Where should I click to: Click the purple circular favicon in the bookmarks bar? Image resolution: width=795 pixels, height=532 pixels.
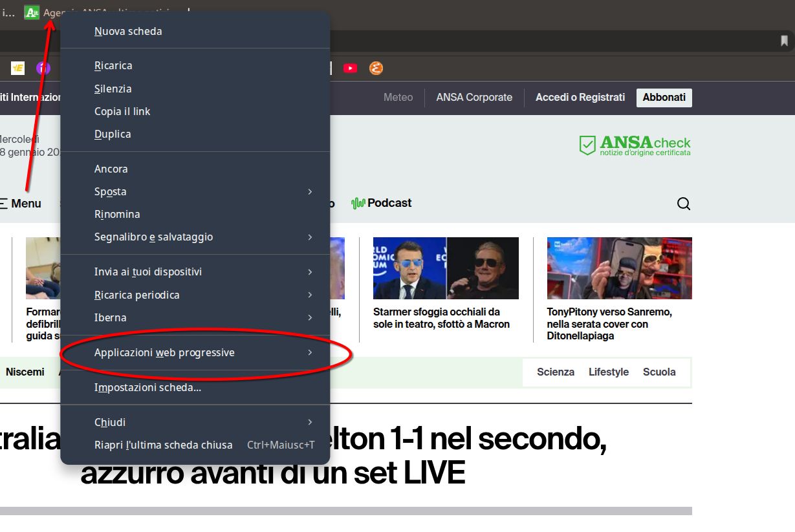[43, 67]
